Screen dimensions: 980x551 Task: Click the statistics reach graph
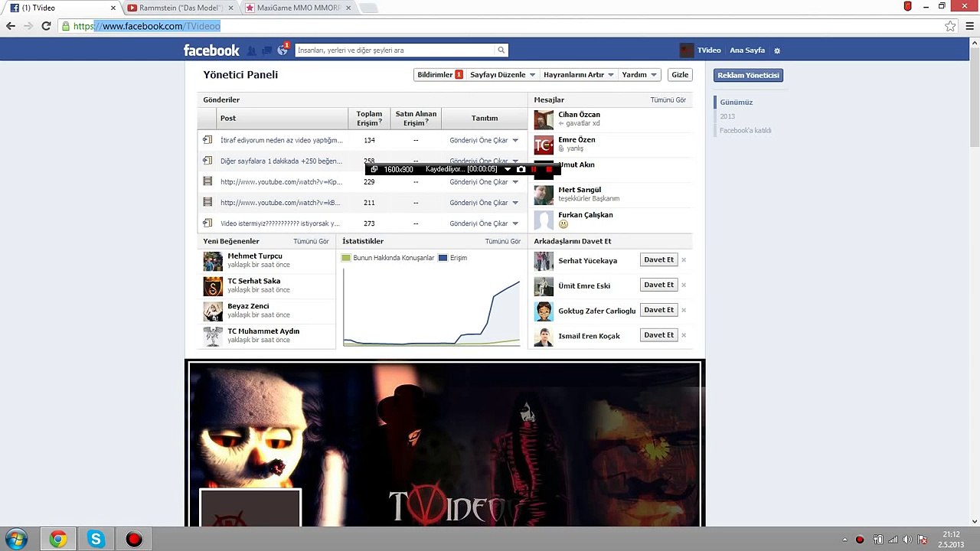pos(431,306)
